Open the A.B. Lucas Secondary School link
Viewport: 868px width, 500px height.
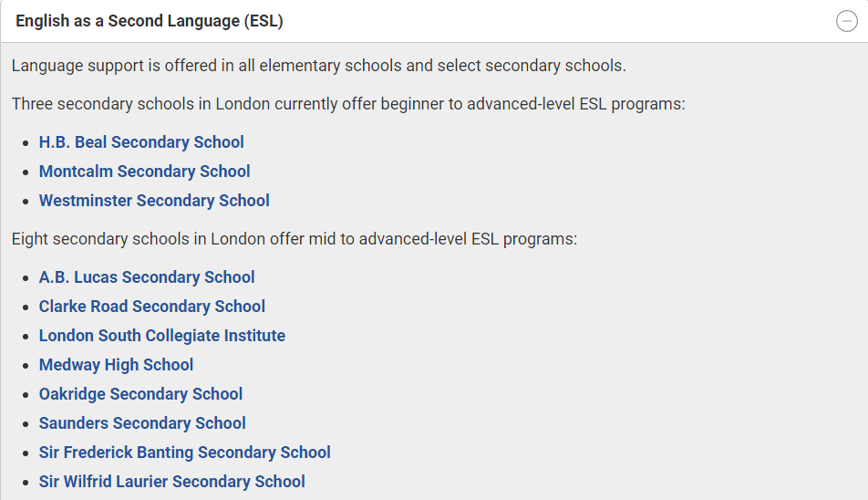(147, 277)
